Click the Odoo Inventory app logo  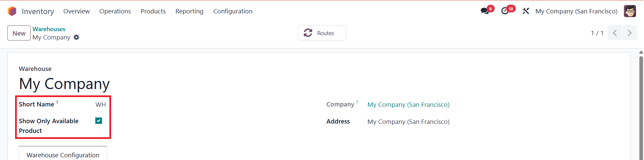click(x=12, y=11)
